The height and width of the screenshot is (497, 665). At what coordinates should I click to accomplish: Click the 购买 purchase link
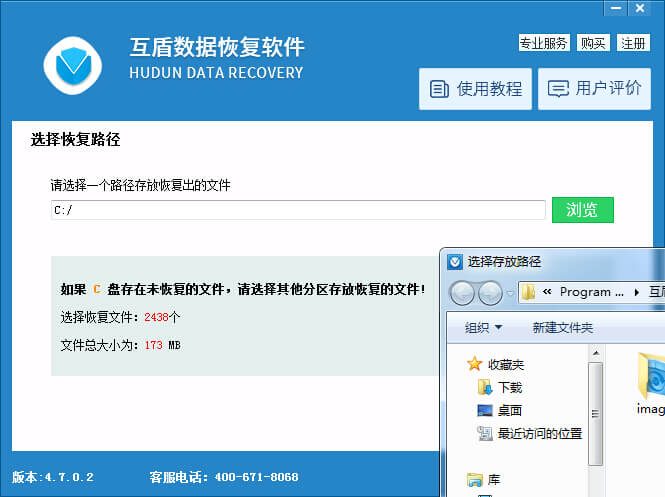(x=593, y=43)
